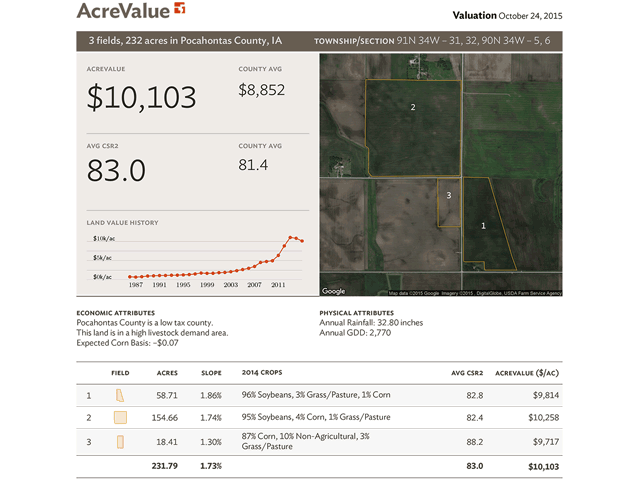The width and height of the screenshot is (640, 480).
Task: Click field 2 shape icon in table
Action: click(120, 418)
